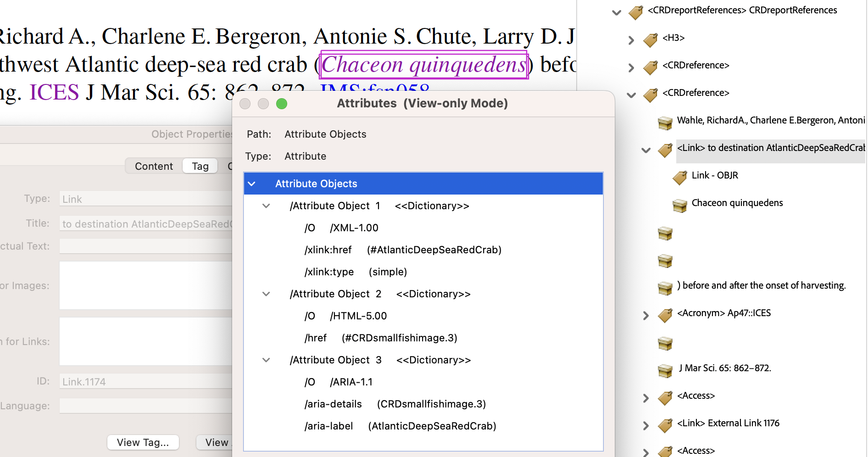868x457 pixels.
Task: Click the Chaceon quinquedens content box icon
Action: click(x=679, y=205)
